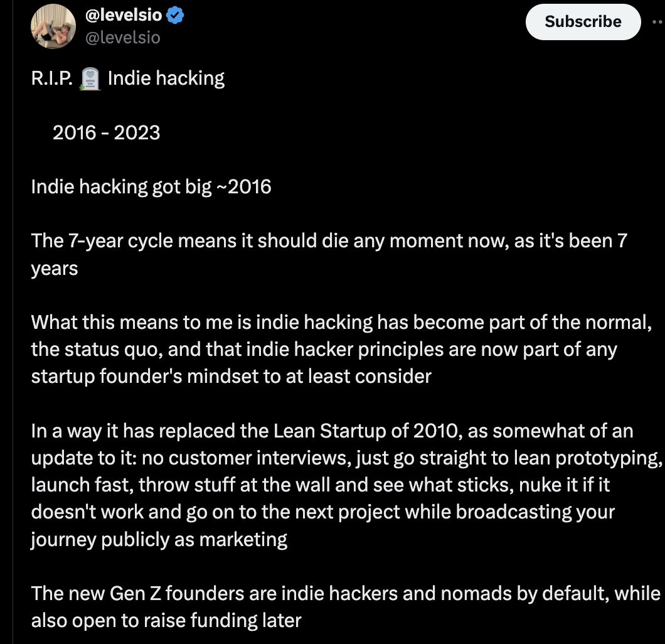The width and height of the screenshot is (665, 644).
Task: Click the "journey publicly as marketing" line
Action: (x=159, y=540)
